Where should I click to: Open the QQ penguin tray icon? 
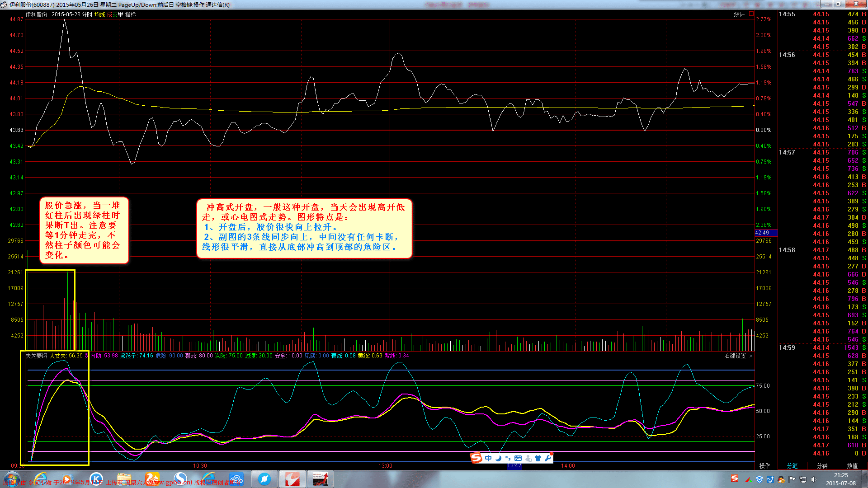click(781, 479)
